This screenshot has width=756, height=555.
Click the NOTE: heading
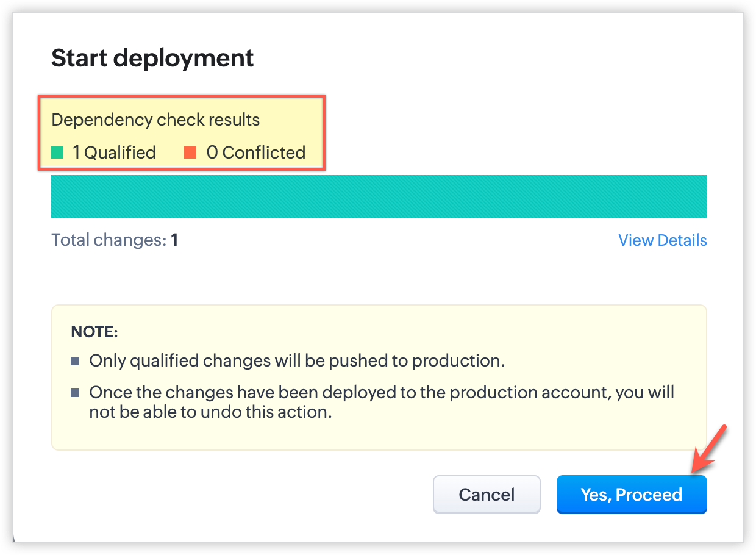point(94,332)
